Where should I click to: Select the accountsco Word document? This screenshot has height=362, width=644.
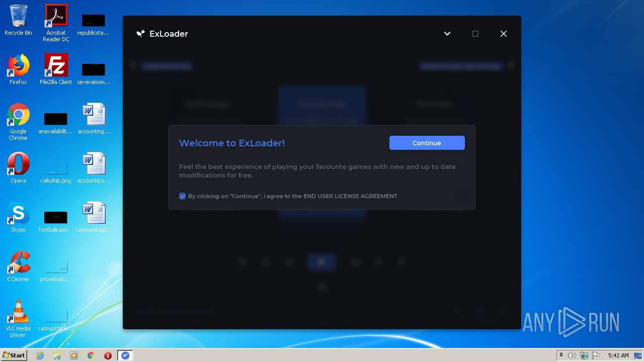(x=94, y=168)
